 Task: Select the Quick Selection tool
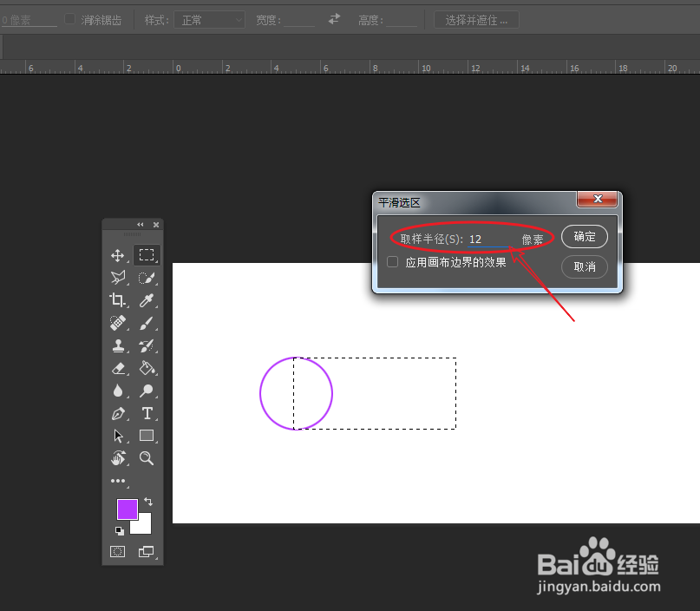coord(147,278)
